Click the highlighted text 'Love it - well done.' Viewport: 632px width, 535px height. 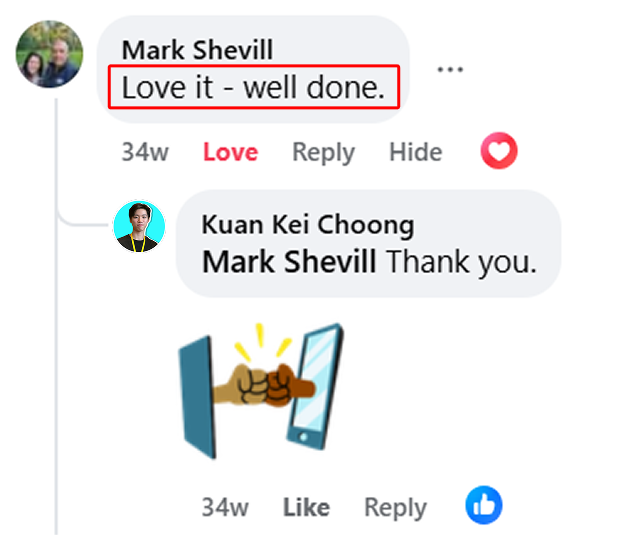tap(254, 87)
